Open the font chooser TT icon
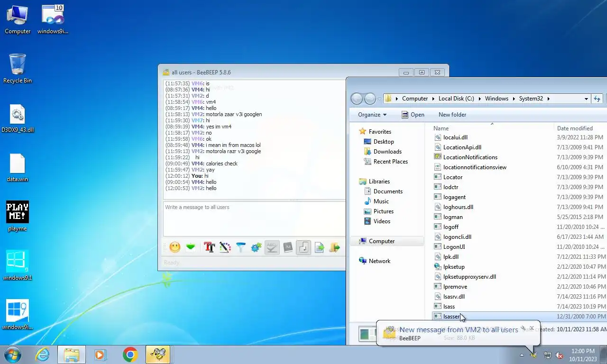This screenshot has width=607, height=364. 209,247
